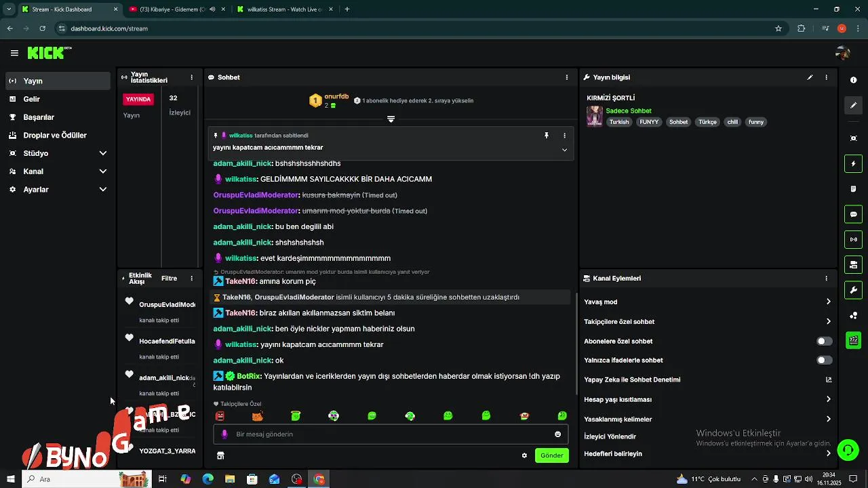The width and height of the screenshot is (868, 488).
Task: Select the wrench icon in the right rail
Action: pos(853,290)
